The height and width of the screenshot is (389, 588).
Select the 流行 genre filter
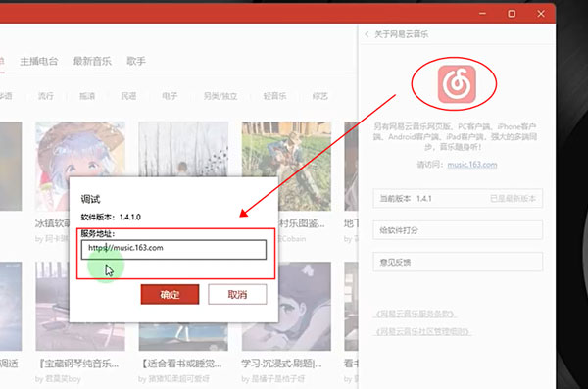(x=46, y=96)
